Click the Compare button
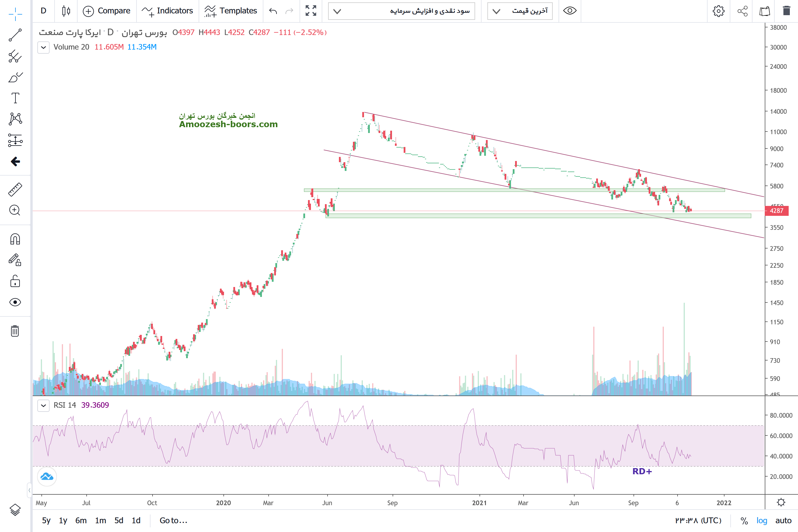The width and height of the screenshot is (798, 532). click(x=107, y=11)
